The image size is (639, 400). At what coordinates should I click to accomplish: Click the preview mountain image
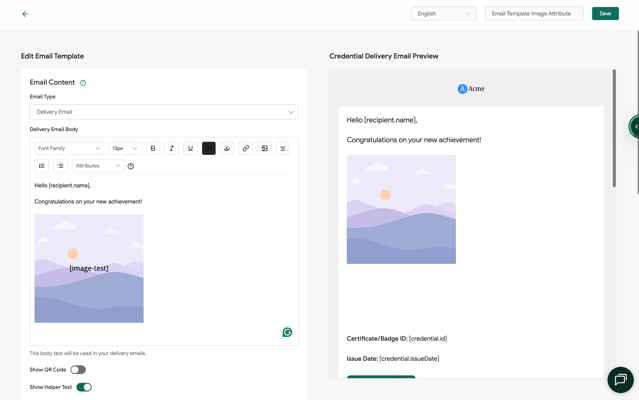(x=401, y=209)
